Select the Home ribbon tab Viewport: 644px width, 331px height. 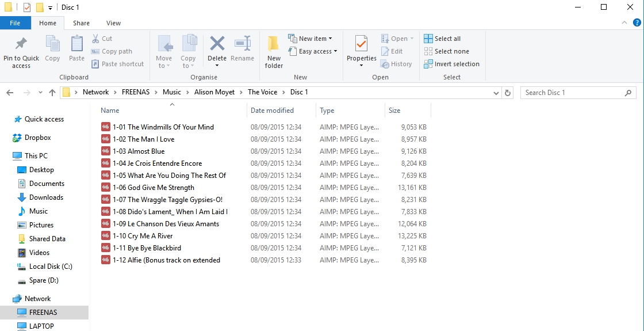(x=48, y=23)
